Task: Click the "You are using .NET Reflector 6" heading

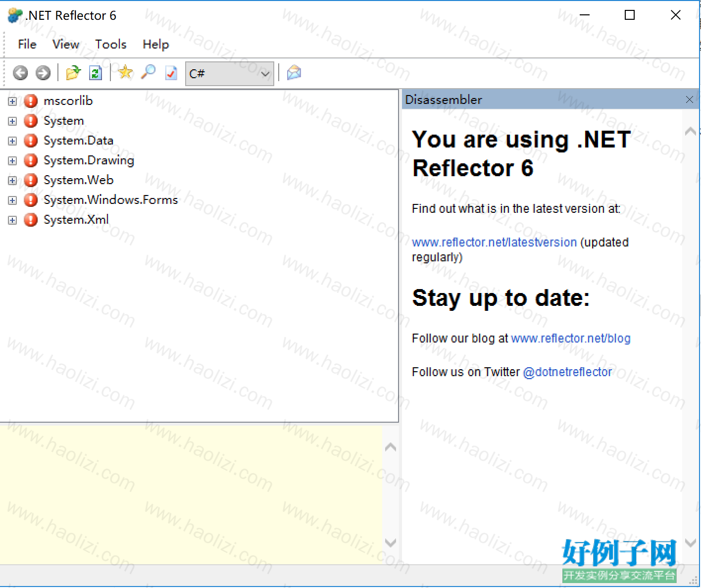Action: pyautogui.click(x=522, y=154)
